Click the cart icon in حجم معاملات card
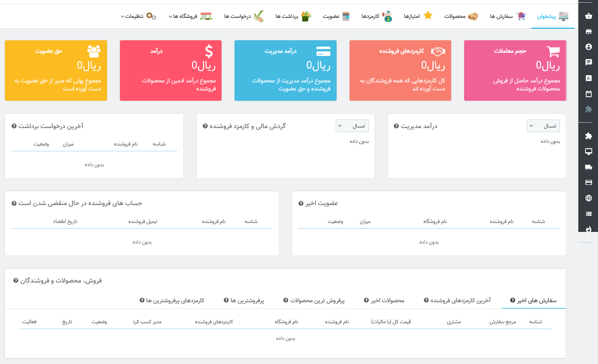Image resolution: width=598 pixels, height=364 pixels. [x=553, y=51]
